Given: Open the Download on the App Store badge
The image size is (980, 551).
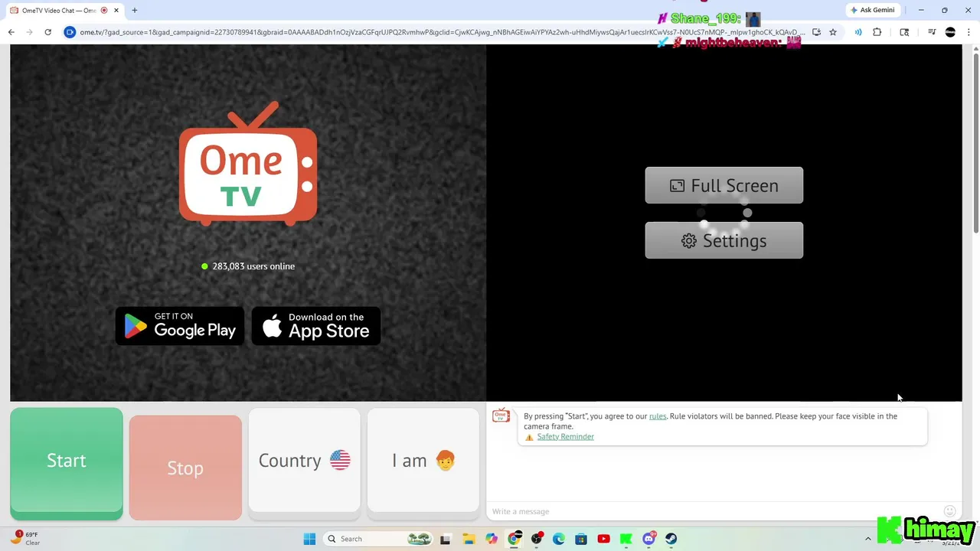Looking at the screenshot, I should point(316,326).
